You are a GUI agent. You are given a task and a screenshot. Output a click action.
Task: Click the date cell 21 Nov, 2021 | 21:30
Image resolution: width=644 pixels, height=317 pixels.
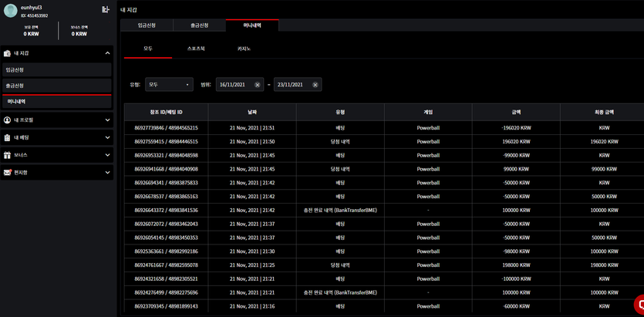[x=252, y=251]
